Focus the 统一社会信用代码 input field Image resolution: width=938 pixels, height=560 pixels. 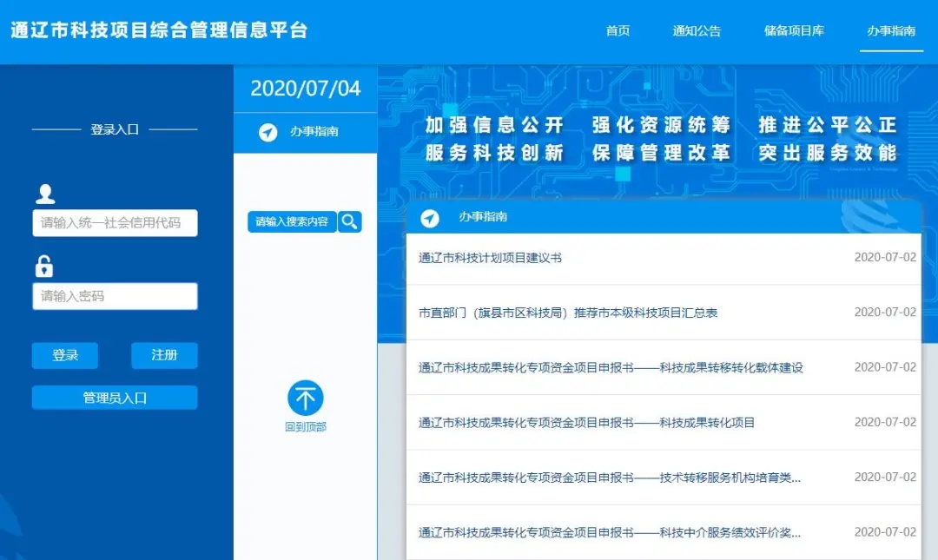tap(115, 223)
